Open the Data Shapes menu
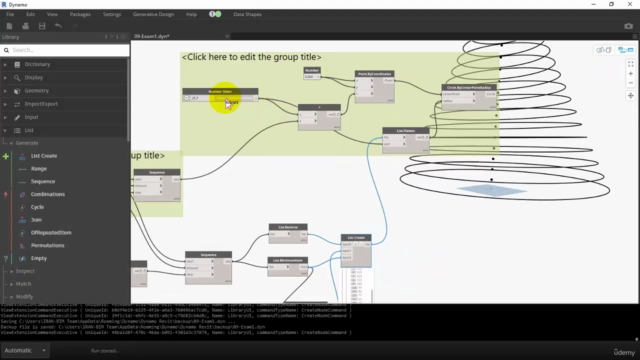640x360 pixels. click(x=247, y=14)
